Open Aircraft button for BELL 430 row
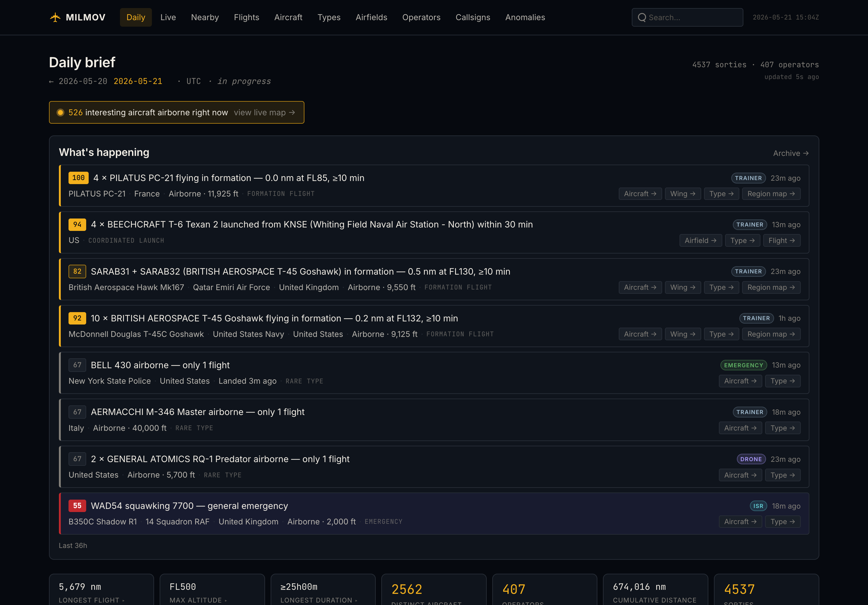 (x=740, y=381)
